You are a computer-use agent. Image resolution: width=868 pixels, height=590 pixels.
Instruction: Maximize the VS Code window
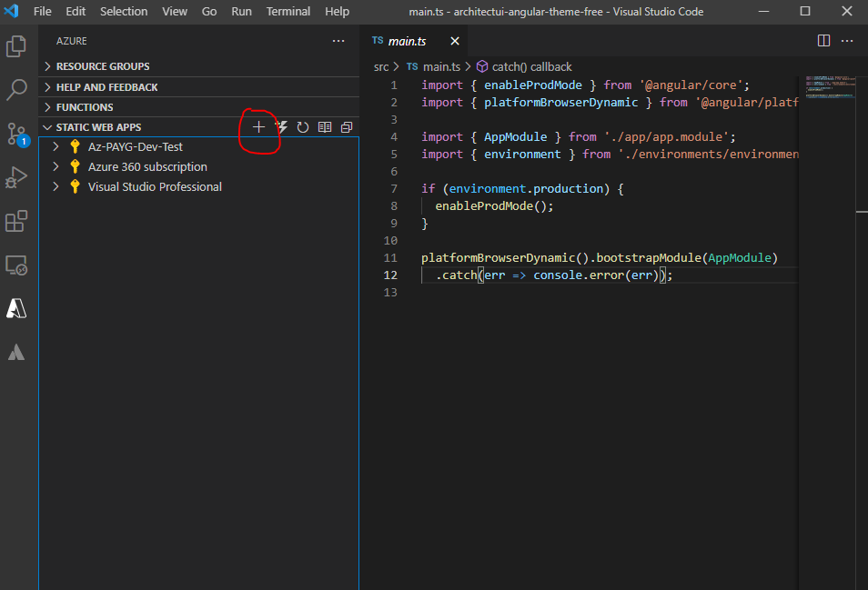coord(805,11)
